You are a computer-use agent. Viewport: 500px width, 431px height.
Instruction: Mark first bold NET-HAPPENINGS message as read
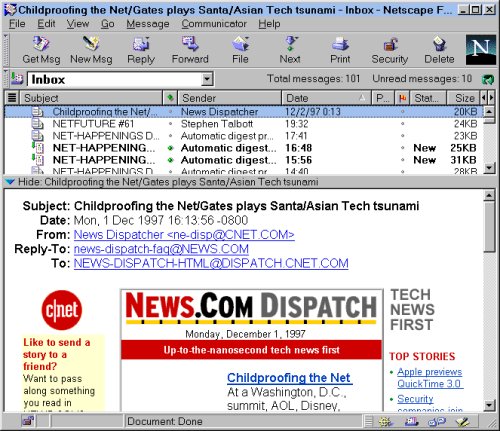[170, 148]
